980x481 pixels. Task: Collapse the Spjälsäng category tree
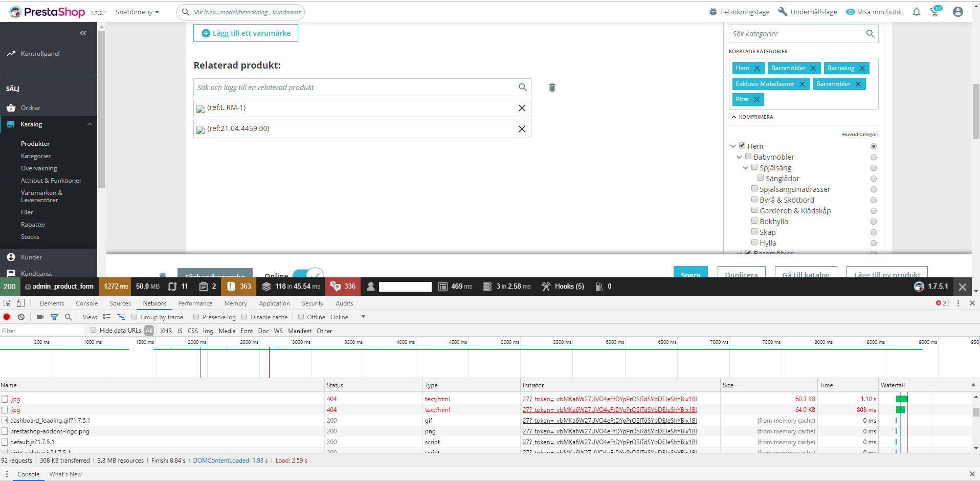pyautogui.click(x=745, y=167)
